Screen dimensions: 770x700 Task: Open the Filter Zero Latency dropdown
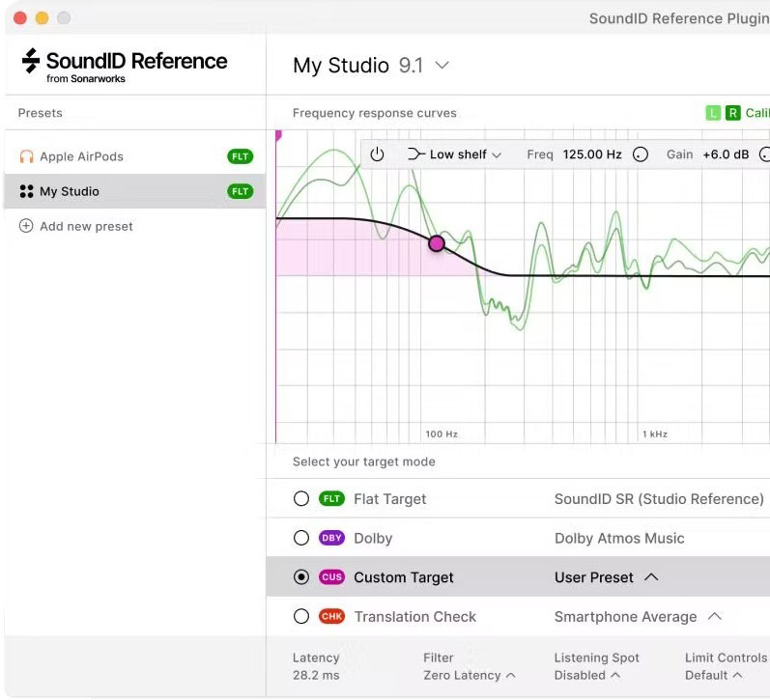[x=470, y=676]
